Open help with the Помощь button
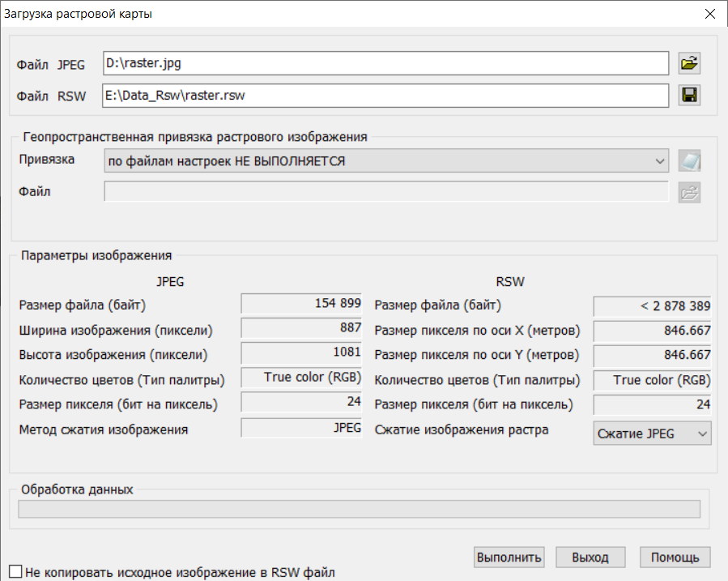Viewport: 728px width, 581px height. pyautogui.click(x=675, y=558)
